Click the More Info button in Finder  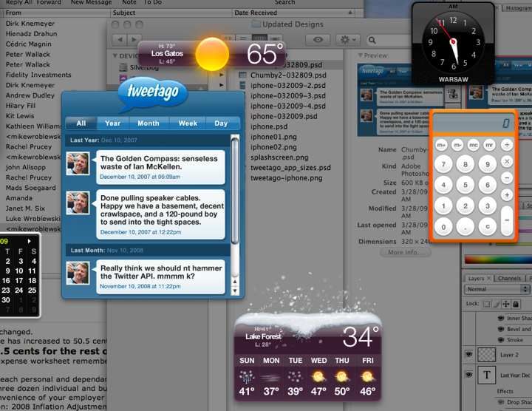(405, 253)
